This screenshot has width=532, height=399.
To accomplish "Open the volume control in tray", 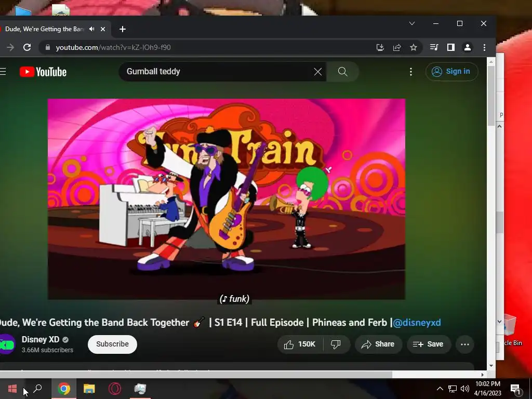I will [465, 389].
